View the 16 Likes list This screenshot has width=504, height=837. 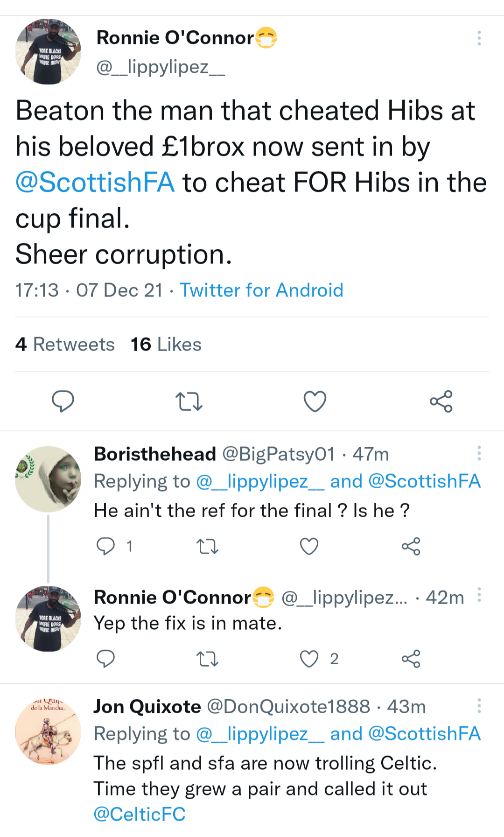(166, 345)
